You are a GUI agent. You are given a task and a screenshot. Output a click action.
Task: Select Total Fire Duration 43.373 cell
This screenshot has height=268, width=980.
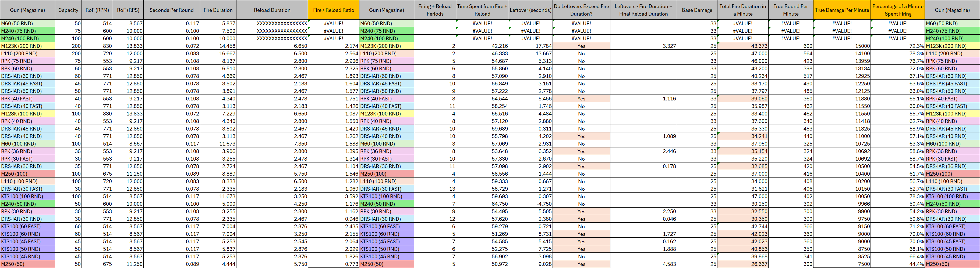coord(743,46)
